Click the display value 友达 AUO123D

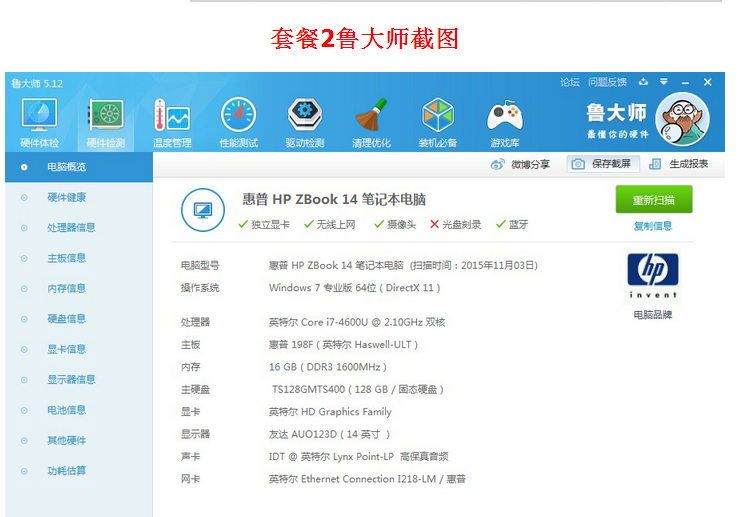329,434
